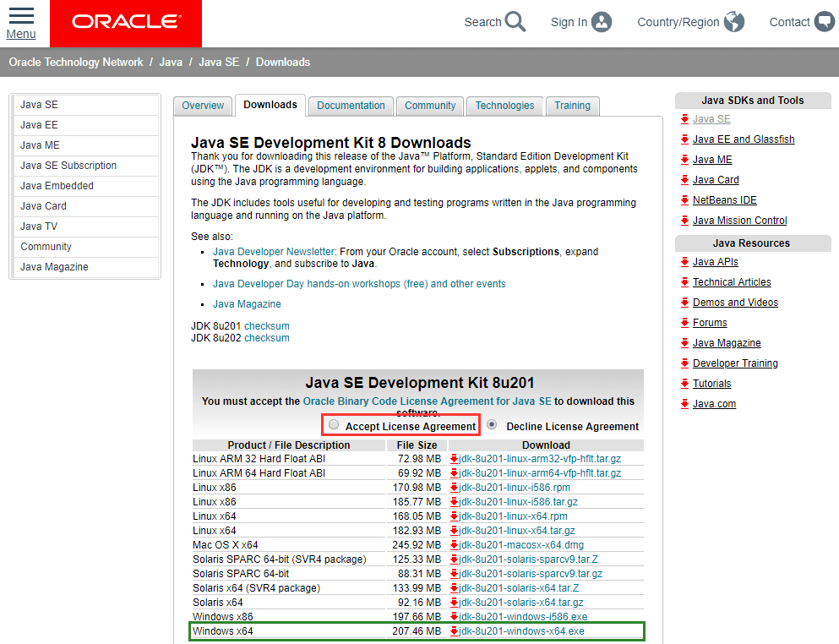Open Demos and Videos resource link
Image resolution: width=839 pixels, height=644 pixels.
735,303
